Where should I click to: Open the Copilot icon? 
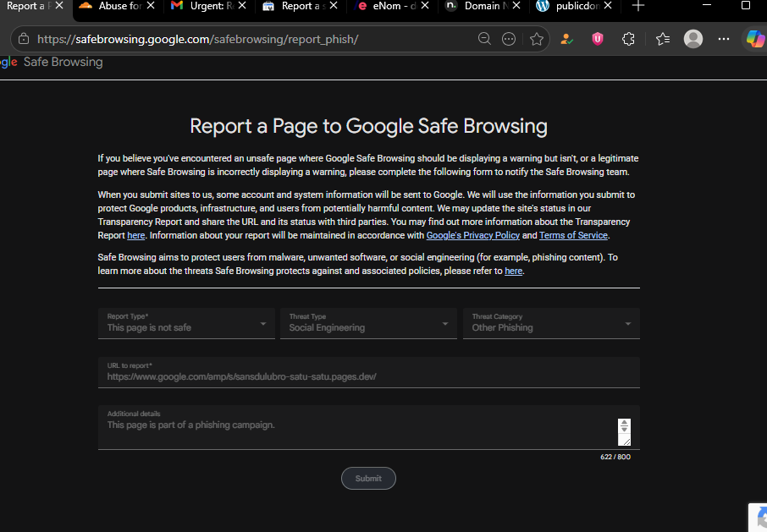(x=755, y=39)
